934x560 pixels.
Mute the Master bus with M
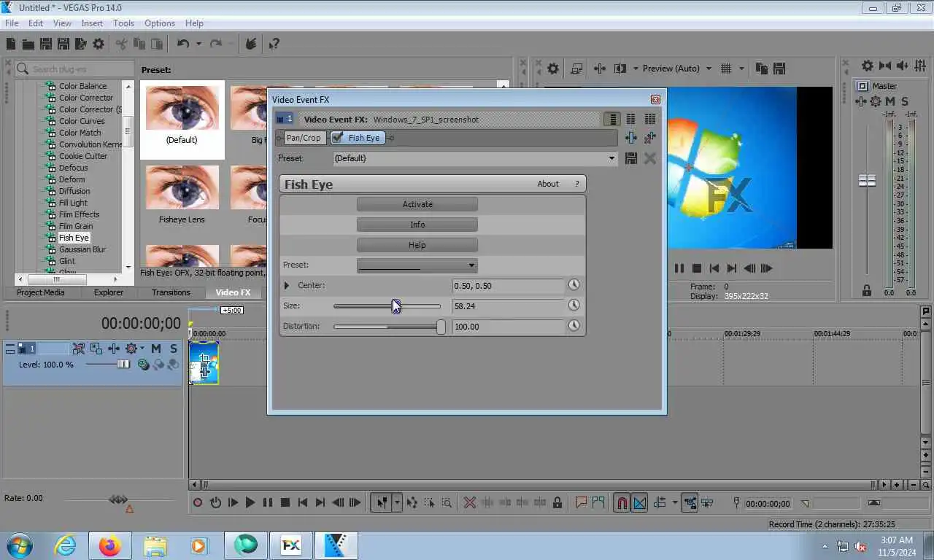click(890, 101)
